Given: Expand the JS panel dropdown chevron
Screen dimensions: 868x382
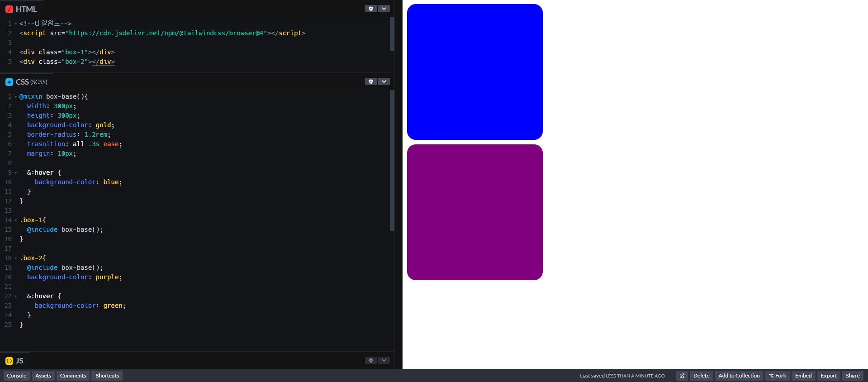Looking at the screenshot, I should click(x=384, y=360).
